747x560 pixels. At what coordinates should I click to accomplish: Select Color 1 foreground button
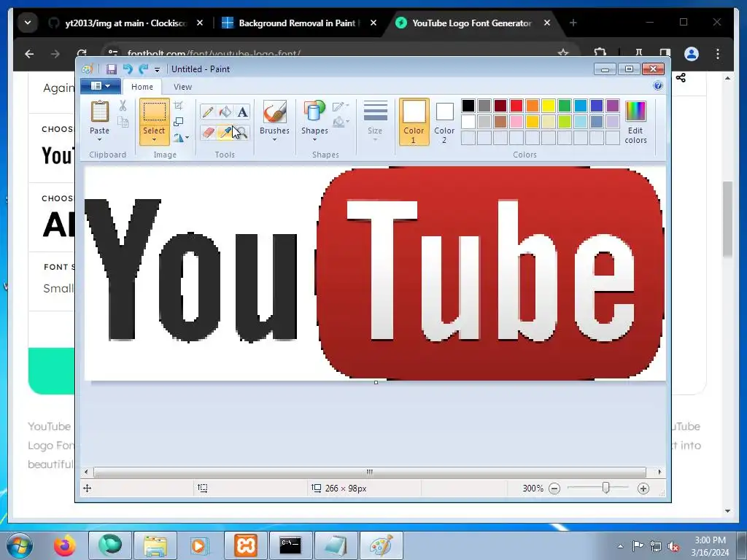(414, 122)
